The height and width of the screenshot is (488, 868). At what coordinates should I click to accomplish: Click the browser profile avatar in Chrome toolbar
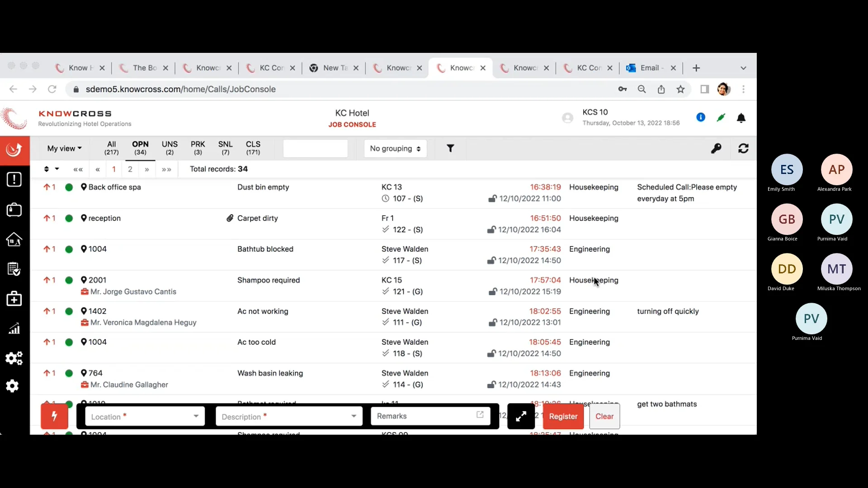click(x=724, y=89)
